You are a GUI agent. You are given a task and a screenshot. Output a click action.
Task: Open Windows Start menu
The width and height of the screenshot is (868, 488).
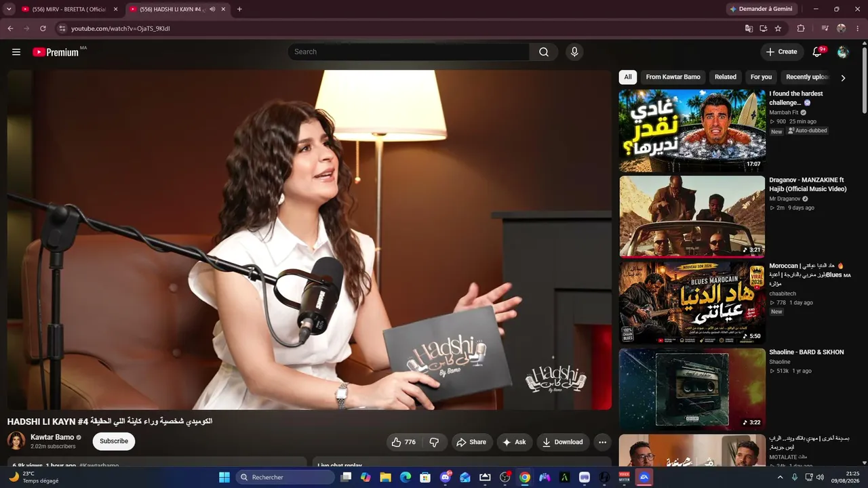click(224, 478)
